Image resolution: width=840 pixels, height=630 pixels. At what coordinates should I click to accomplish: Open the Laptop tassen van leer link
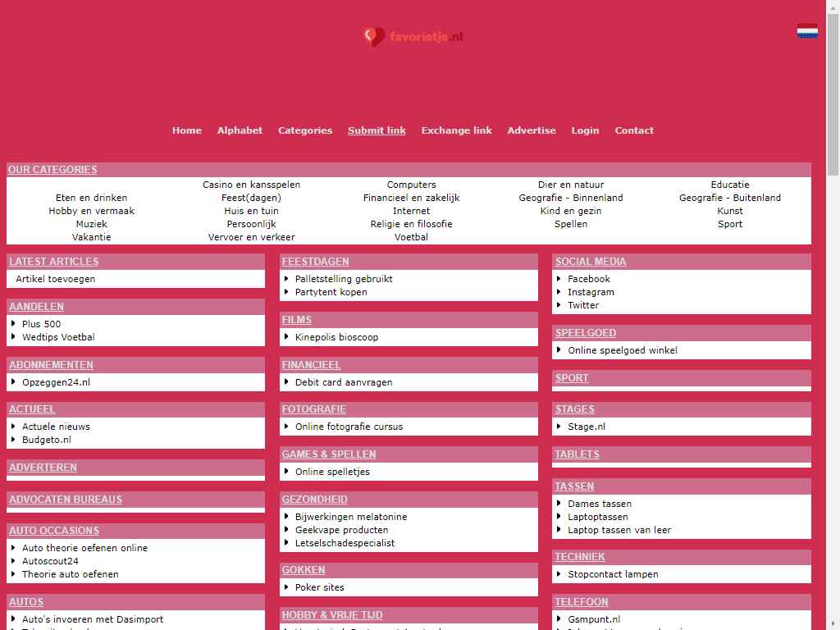tap(619, 530)
